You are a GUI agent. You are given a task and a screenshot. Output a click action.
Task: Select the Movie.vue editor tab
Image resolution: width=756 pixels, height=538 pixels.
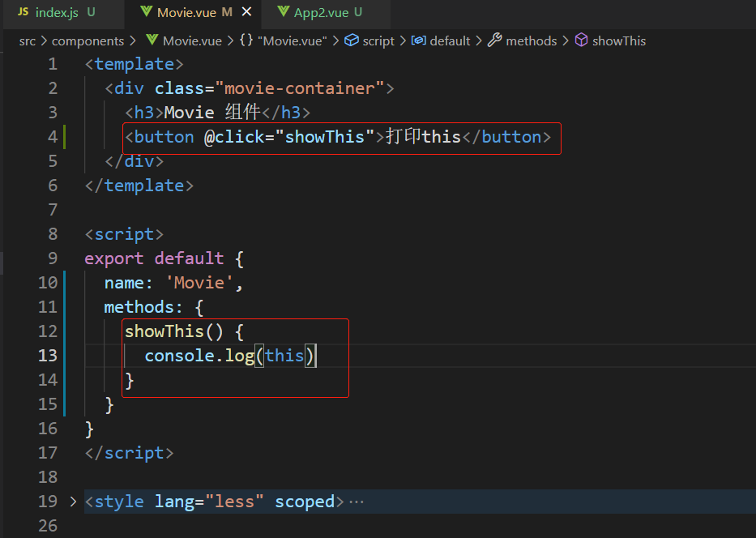(x=192, y=12)
